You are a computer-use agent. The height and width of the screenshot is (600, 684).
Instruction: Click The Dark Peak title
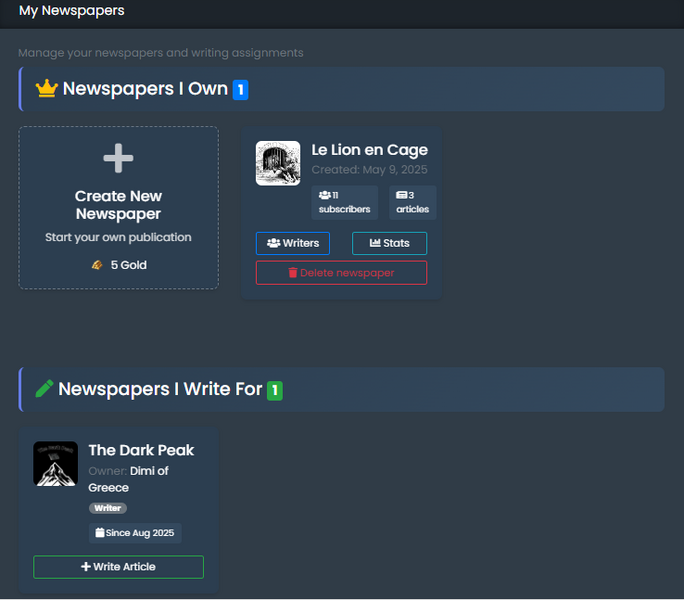click(141, 450)
